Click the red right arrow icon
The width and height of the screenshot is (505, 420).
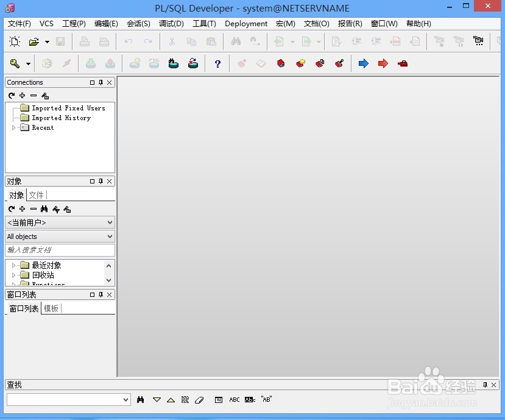point(383,63)
